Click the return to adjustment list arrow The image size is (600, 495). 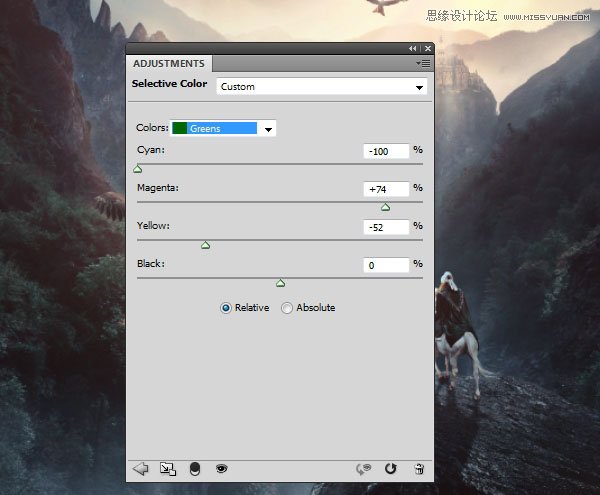140,469
